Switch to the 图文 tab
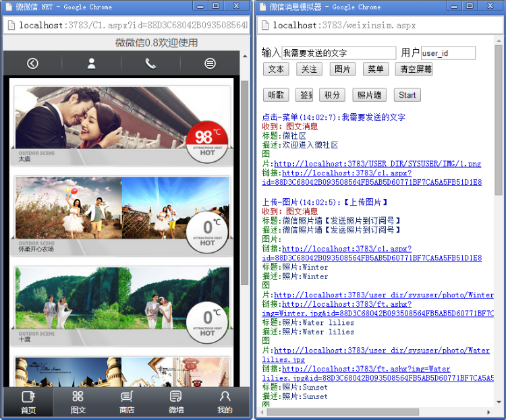Viewport: 506px width, 420px height. click(78, 402)
